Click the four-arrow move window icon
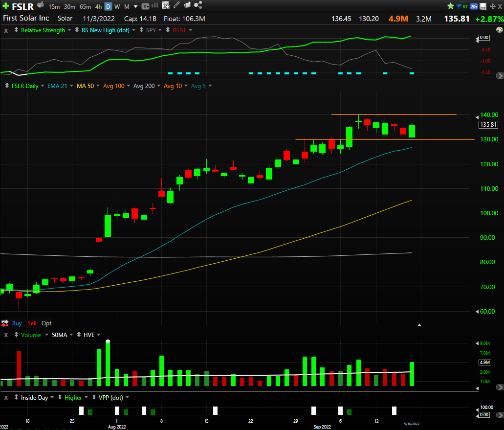The image size is (504, 430). point(493,6)
